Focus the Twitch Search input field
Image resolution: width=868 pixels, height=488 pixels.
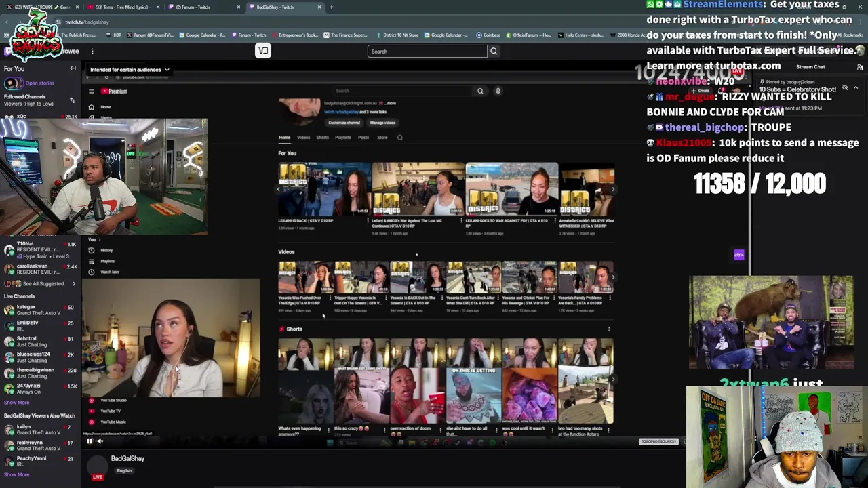(427, 51)
